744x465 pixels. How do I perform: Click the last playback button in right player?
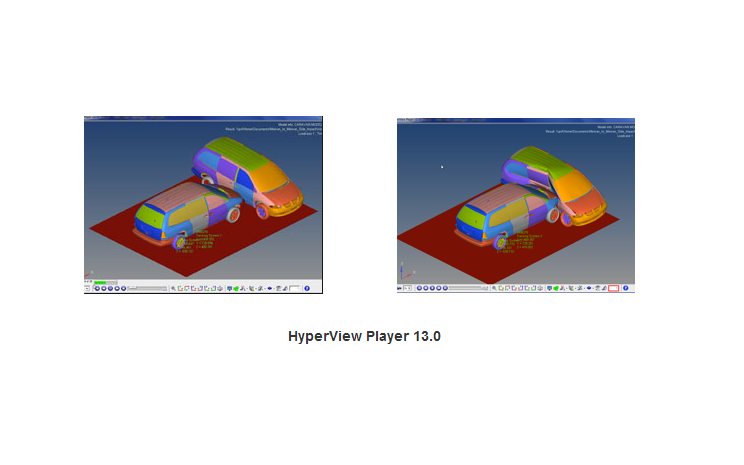click(445, 288)
